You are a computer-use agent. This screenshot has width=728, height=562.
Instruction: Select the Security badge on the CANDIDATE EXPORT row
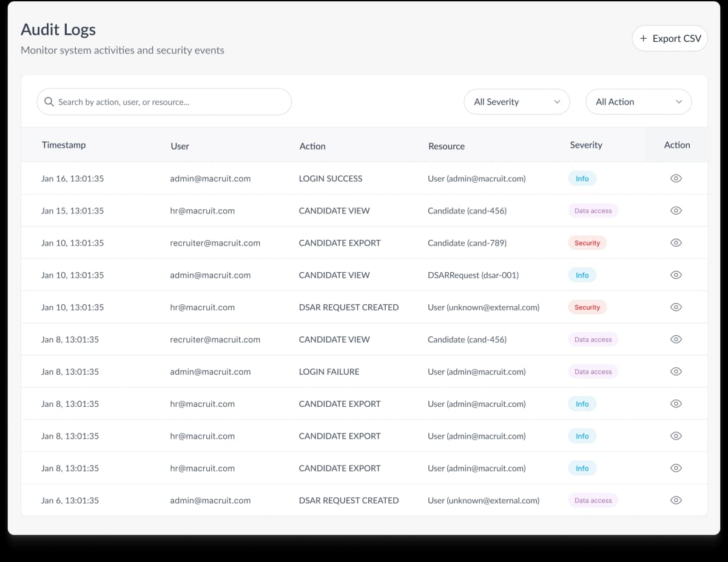(587, 243)
